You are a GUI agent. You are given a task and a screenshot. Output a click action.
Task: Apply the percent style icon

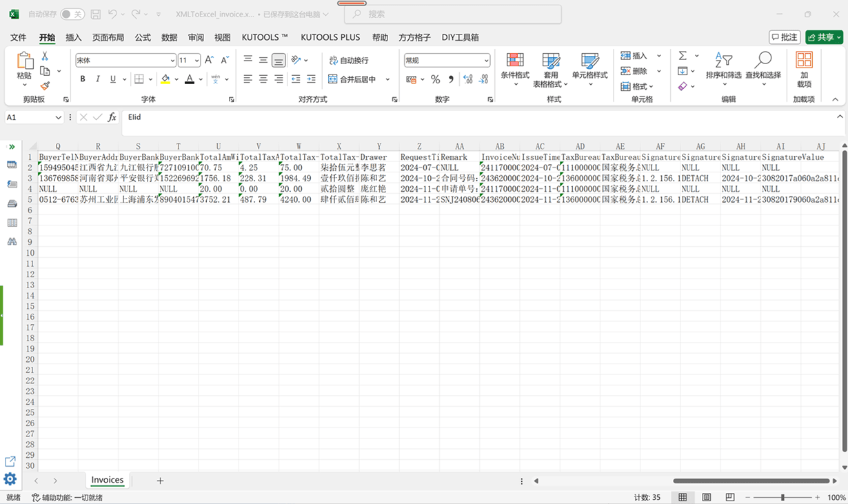(x=436, y=79)
